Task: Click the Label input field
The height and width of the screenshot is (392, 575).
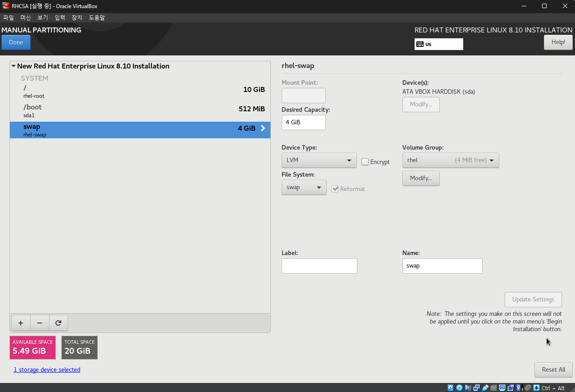Action: point(319,266)
